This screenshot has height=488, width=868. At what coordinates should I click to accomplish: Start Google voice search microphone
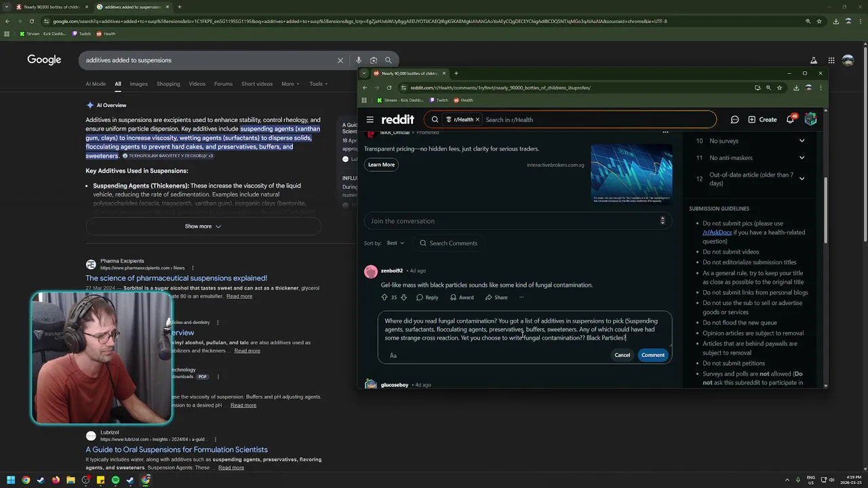[359, 60]
